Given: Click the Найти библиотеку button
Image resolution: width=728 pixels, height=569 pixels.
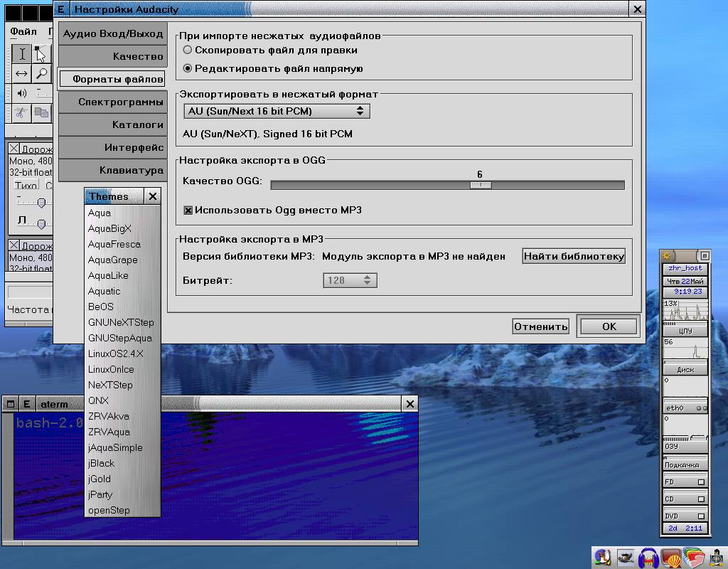Looking at the screenshot, I should pos(574,256).
